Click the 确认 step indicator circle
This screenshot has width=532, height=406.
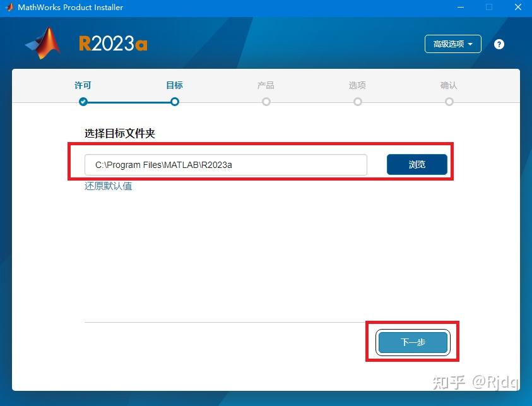(x=449, y=101)
